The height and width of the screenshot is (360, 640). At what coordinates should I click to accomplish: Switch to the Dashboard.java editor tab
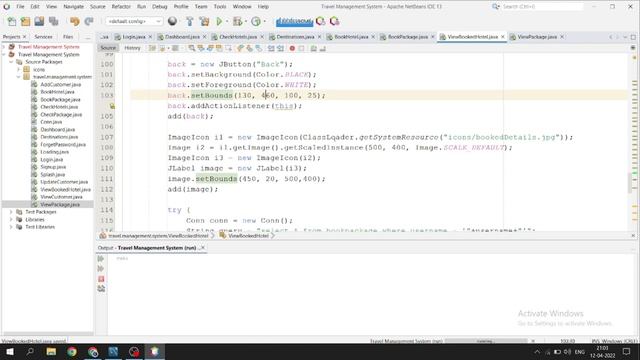182,37
